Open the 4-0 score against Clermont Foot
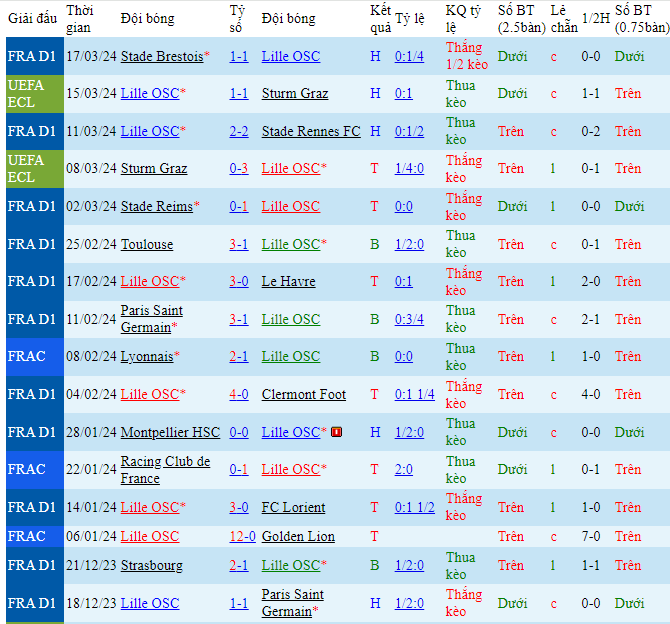Image resolution: width=670 pixels, height=624 pixels. click(x=238, y=394)
